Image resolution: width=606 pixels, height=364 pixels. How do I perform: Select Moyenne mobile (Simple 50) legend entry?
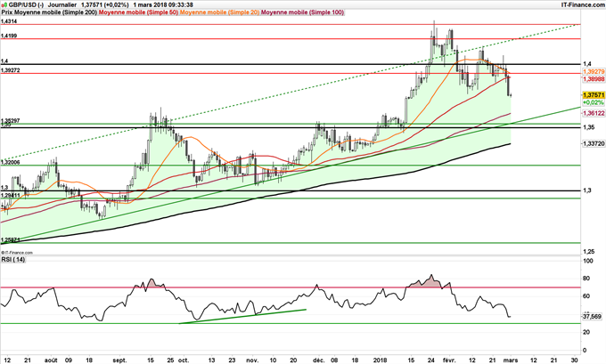point(139,12)
